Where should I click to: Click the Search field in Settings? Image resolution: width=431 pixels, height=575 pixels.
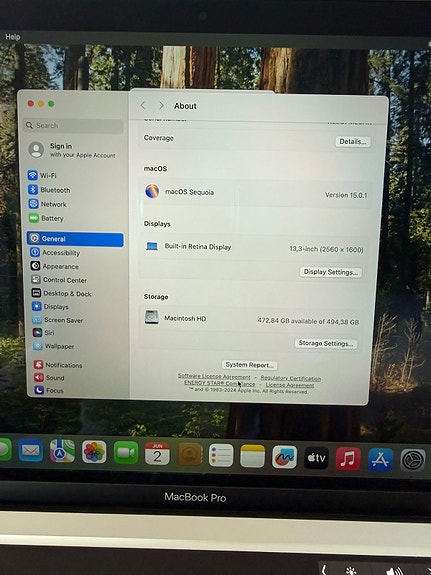(x=73, y=126)
